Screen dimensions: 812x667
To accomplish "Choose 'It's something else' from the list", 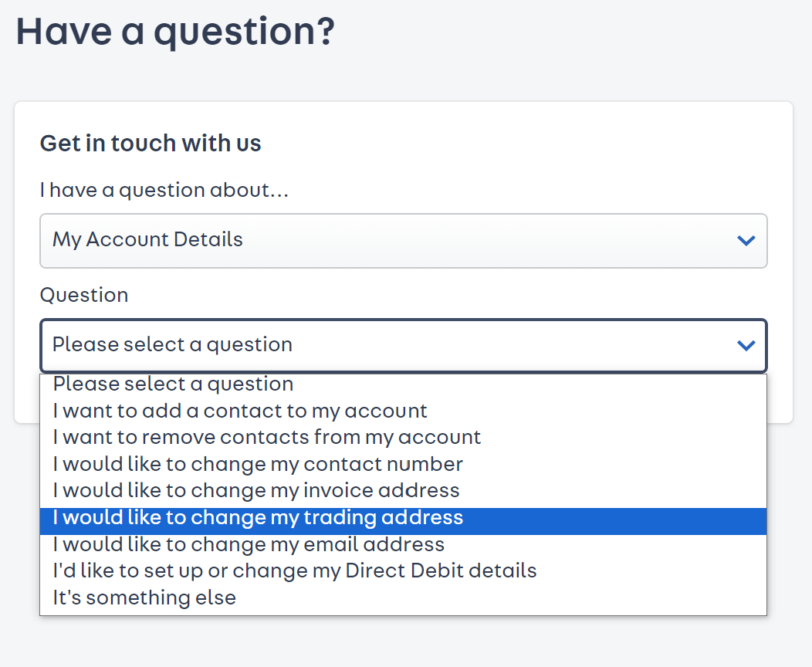I will (x=143, y=598).
